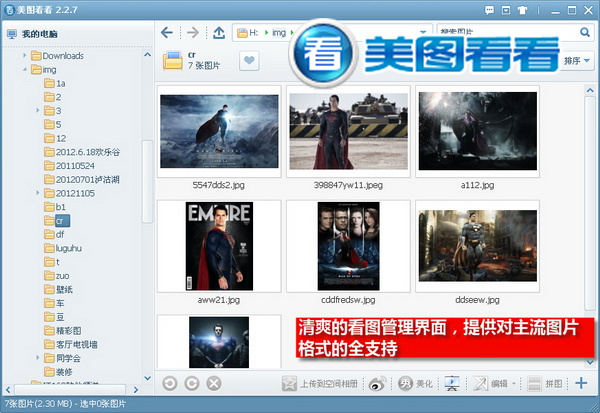Select folder df
This screenshot has width=600, height=413.
(x=54, y=234)
